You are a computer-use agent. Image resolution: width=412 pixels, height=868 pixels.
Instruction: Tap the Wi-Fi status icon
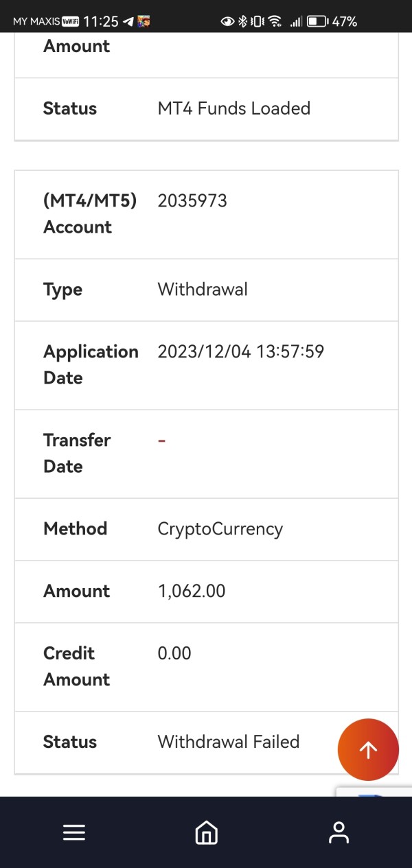coord(275,22)
